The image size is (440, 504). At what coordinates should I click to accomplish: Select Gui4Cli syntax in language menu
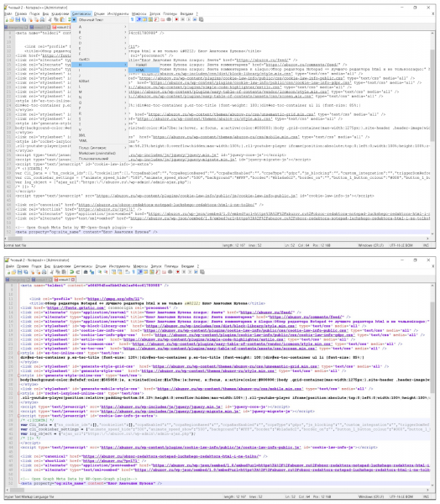[x=100, y=59]
